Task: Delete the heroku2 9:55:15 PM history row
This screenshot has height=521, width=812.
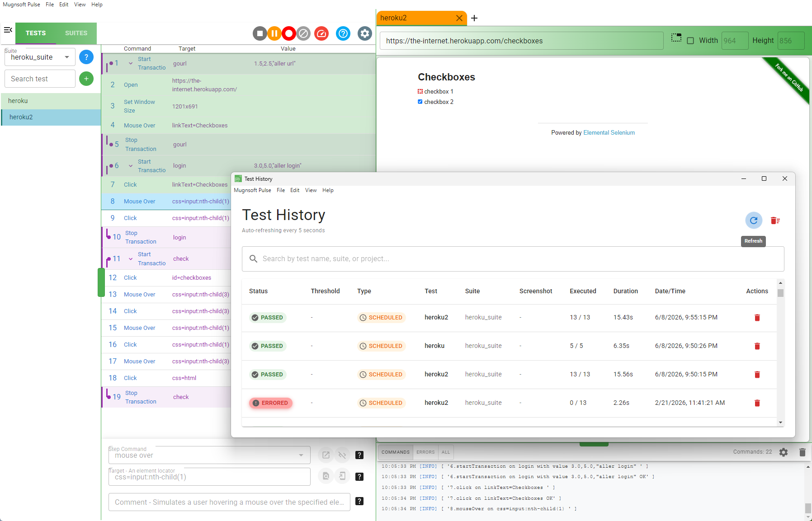Action: pyautogui.click(x=757, y=318)
